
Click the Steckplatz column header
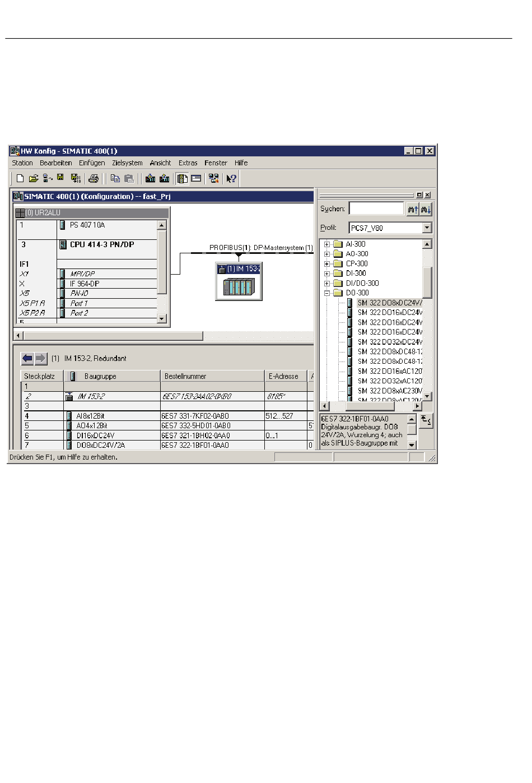[42, 377]
